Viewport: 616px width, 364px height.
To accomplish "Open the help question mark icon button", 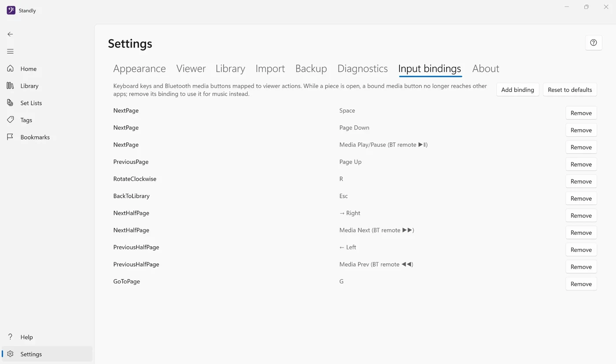I will coord(594,43).
